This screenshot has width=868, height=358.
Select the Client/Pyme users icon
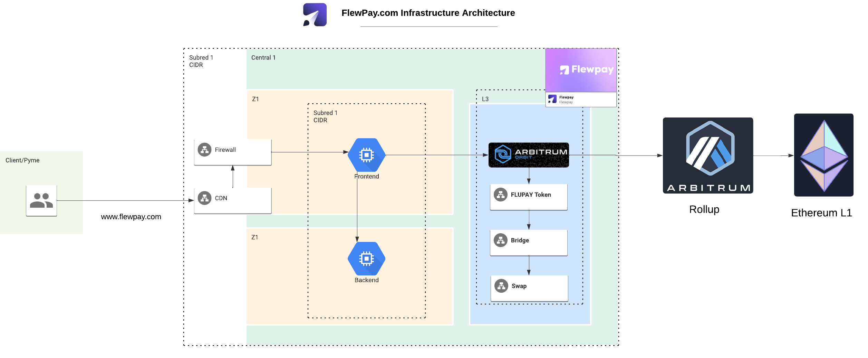41,200
